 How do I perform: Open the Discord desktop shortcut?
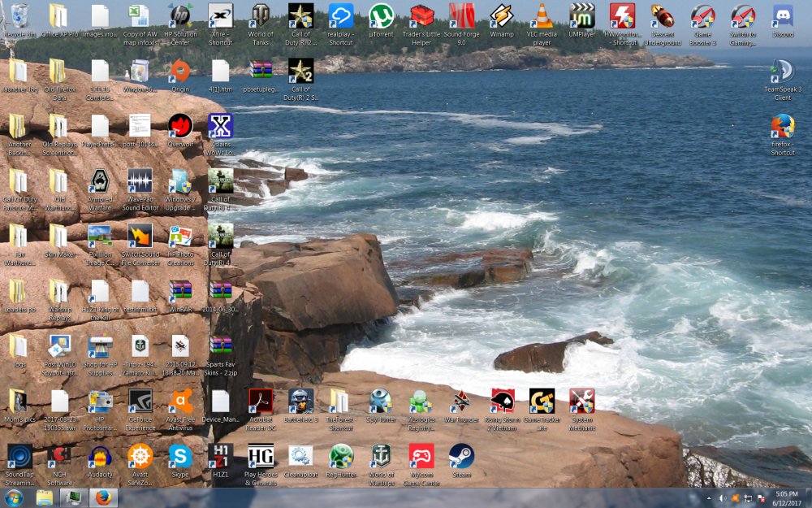pos(782,16)
